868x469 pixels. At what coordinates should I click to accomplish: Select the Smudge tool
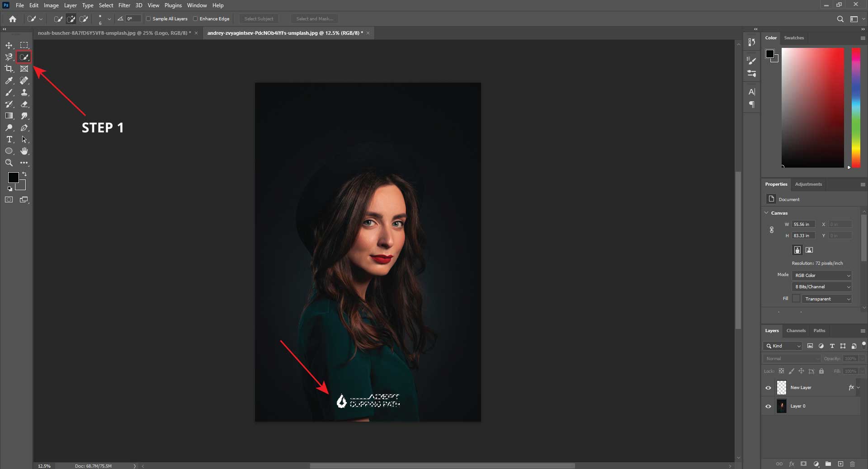pos(24,116)
